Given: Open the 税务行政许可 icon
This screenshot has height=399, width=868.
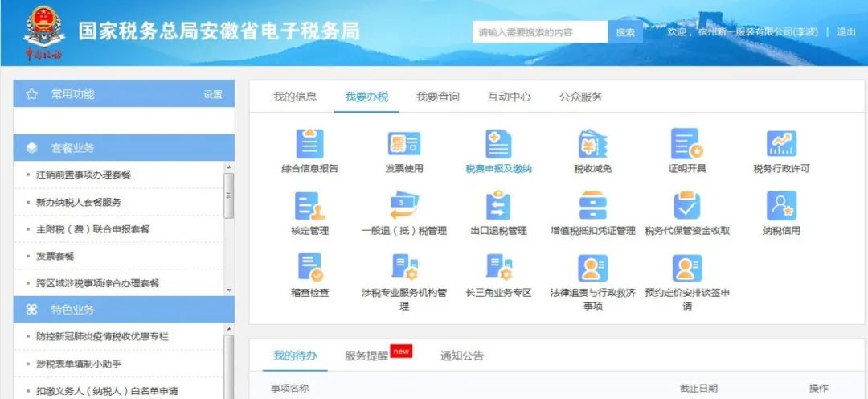Looking at the screenshot, I should tap(781, 144).
